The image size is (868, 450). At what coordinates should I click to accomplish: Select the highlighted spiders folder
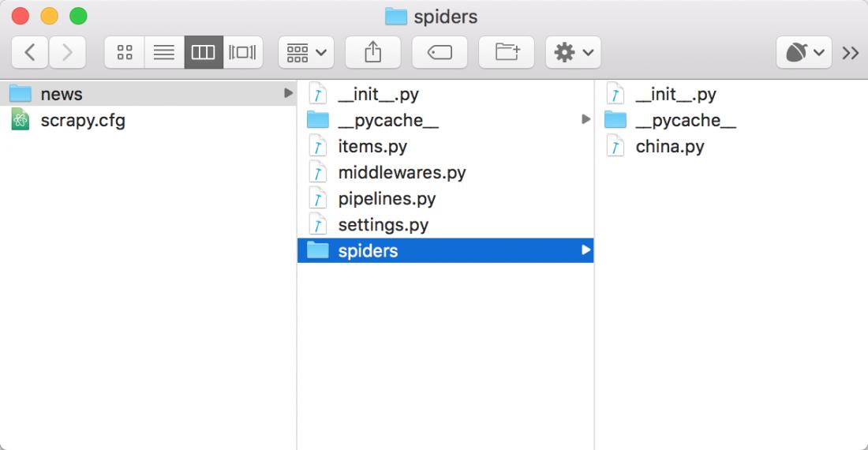pyautogui.click(x=445, y=250)
